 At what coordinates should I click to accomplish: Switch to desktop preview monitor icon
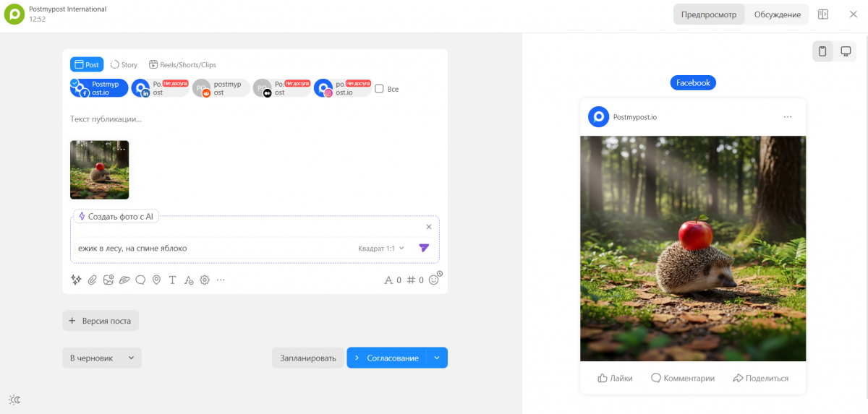tap(845, 51)
